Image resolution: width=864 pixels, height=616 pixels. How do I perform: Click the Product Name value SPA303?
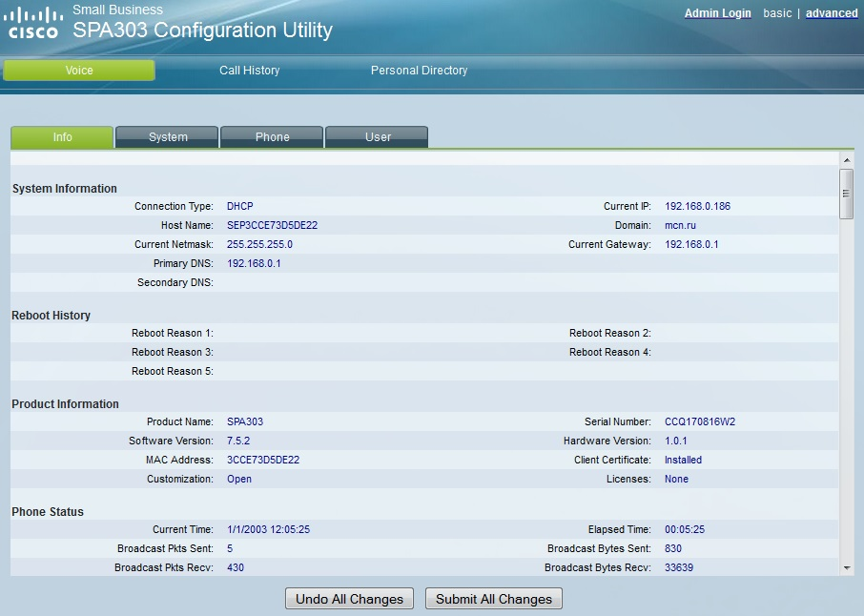[x=245, y=421]
